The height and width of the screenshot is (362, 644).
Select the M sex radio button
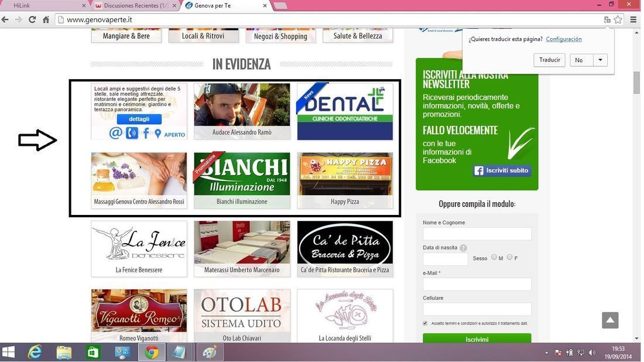(494, 257)
